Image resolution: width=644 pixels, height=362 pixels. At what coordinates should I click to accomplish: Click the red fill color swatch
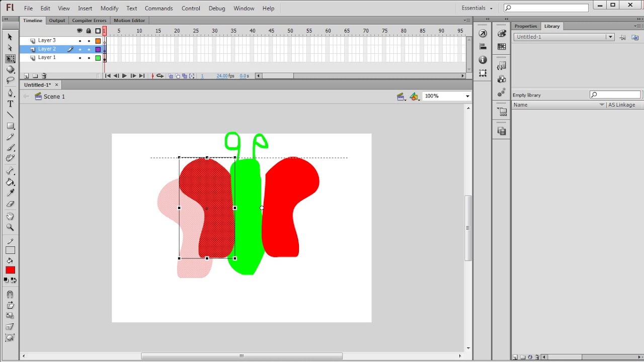pos(10,270)
